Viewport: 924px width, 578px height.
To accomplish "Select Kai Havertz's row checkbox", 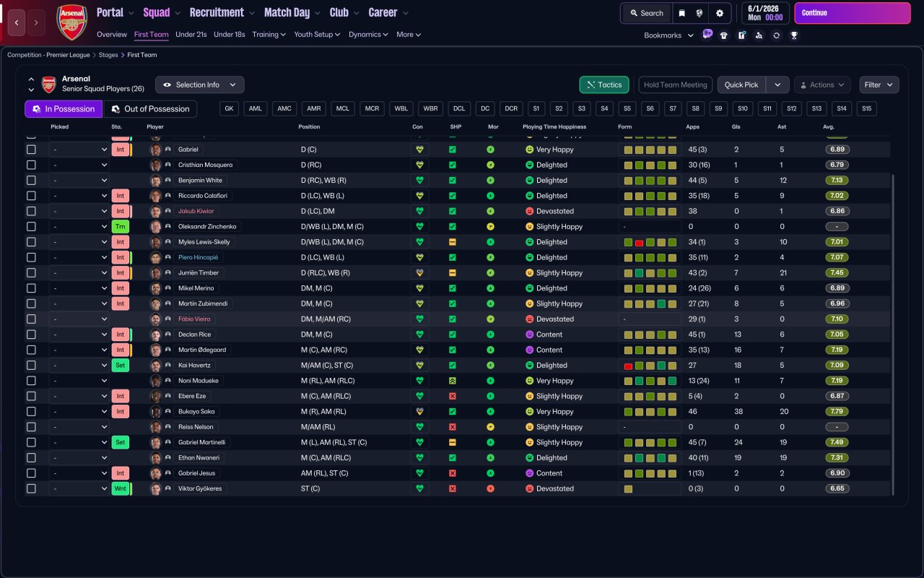I will [x=31, y=366].
